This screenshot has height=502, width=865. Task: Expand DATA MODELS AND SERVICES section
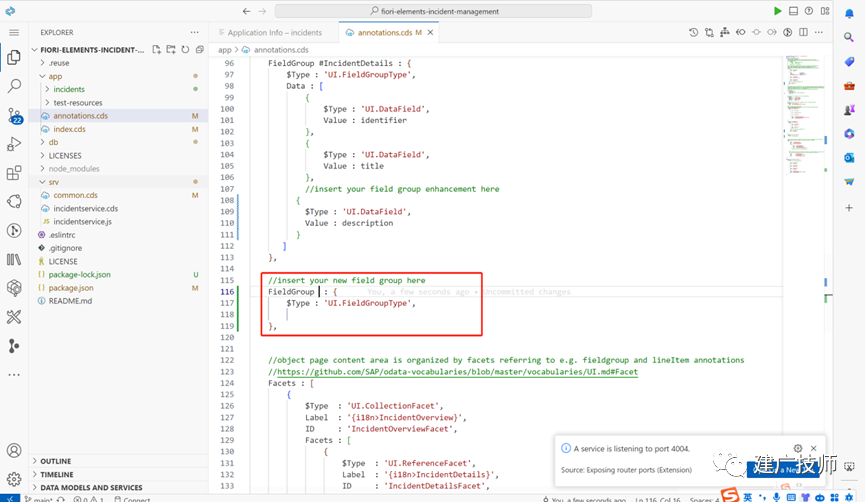91,488
